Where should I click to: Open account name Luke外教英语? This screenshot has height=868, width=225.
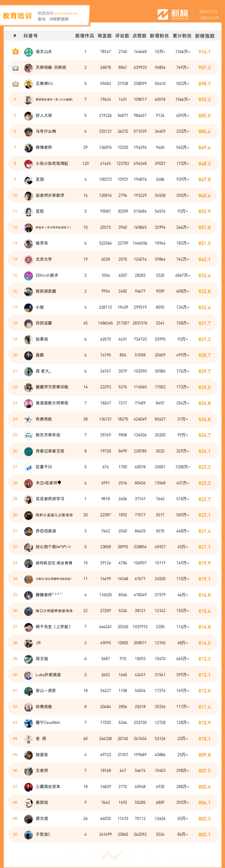(x=48, y=675)
